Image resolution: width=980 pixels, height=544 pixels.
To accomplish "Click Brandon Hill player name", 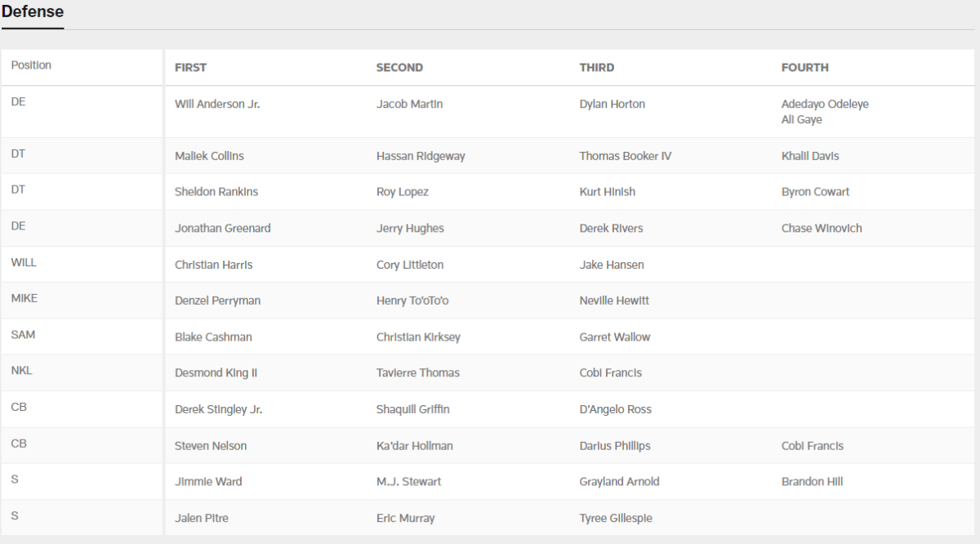I will point(812,482).
